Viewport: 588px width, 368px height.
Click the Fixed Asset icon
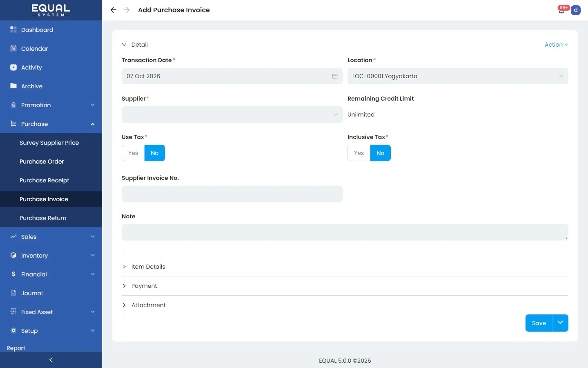tap(13, 312)
